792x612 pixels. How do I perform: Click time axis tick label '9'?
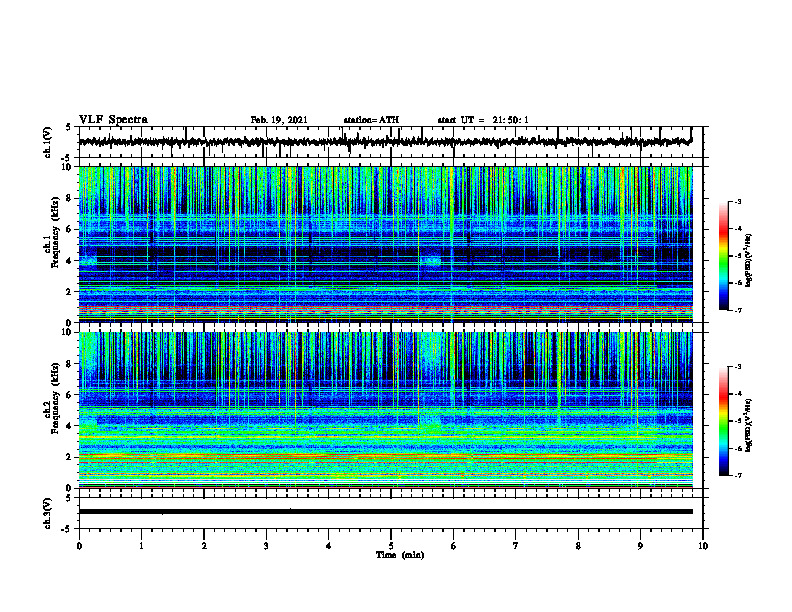click(x=640, y=546)
